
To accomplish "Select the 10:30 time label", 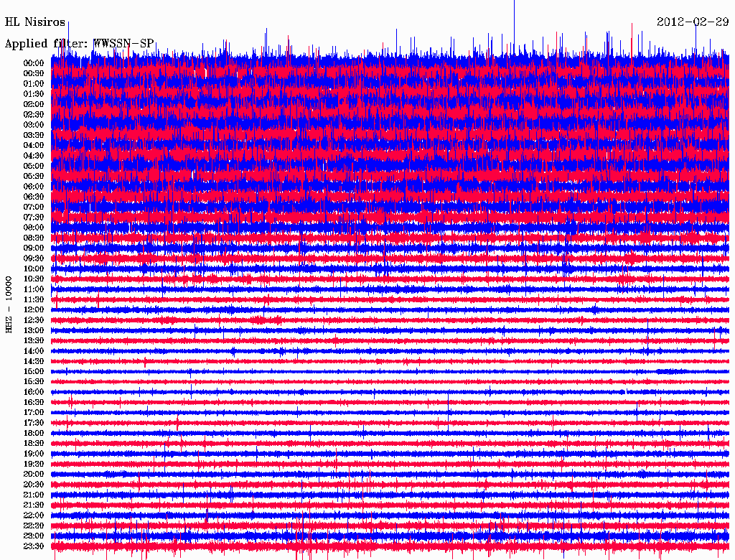I will (x=34, y=279).
